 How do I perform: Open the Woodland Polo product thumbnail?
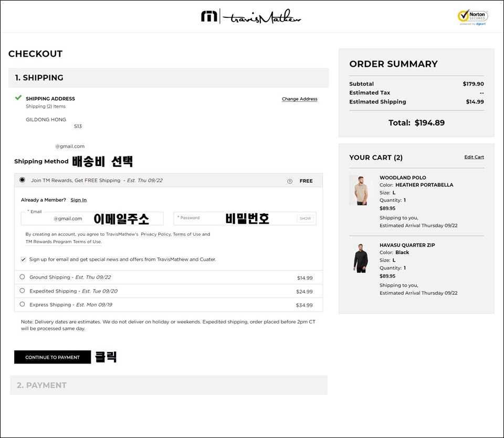point(361,191)
